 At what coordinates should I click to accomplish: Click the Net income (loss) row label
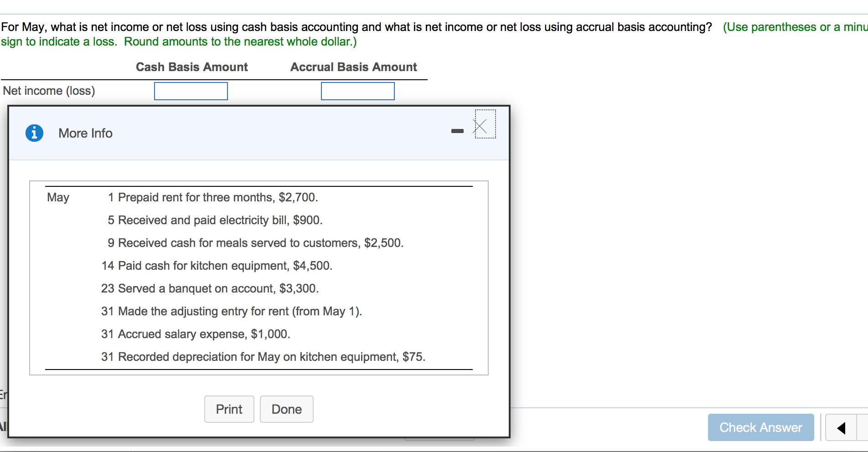[49, 91]
